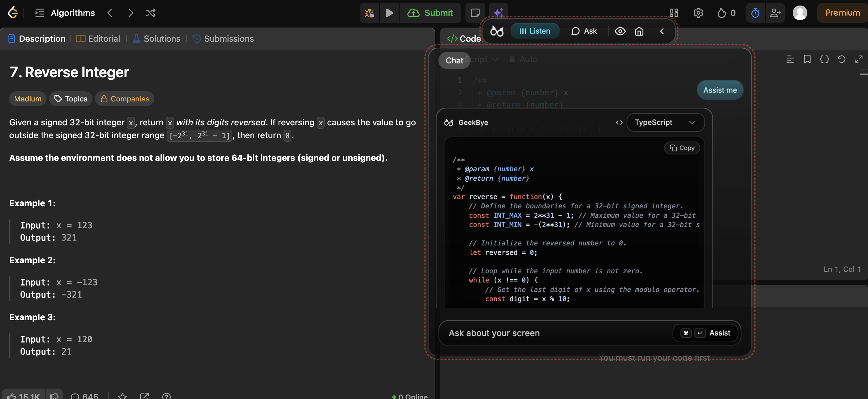The width and height of the screenshot is (868, 399).
Task: Click the timer stopwatch icon
Action: tap(755, 13)
